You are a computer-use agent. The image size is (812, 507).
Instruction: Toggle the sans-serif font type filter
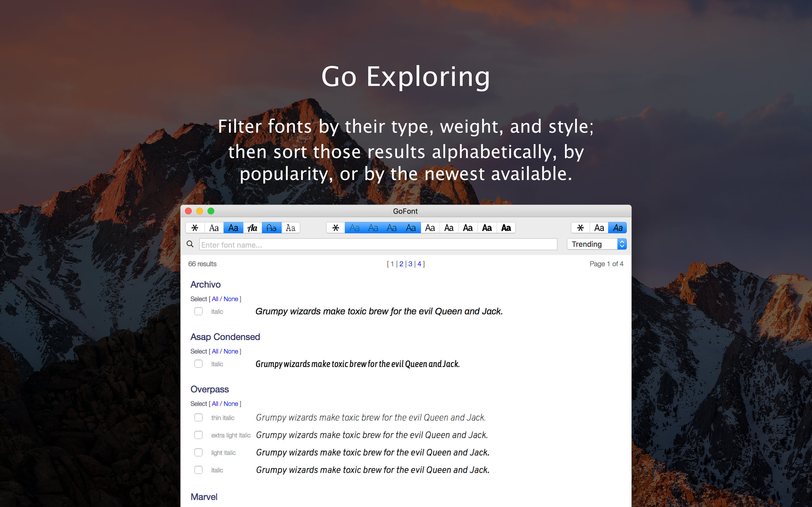tap(233, 228)
